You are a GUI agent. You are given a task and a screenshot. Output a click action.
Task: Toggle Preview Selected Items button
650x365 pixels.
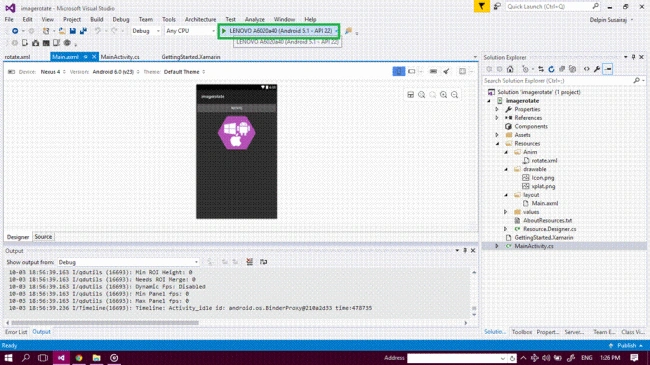(x=608, y=69)
